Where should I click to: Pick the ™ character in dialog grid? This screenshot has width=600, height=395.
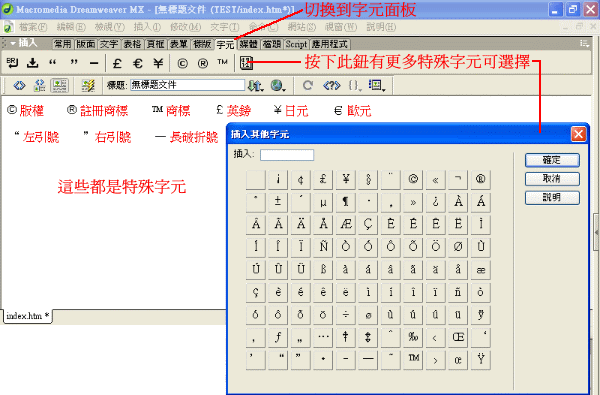pyautogui.click(x=413, y=360)
